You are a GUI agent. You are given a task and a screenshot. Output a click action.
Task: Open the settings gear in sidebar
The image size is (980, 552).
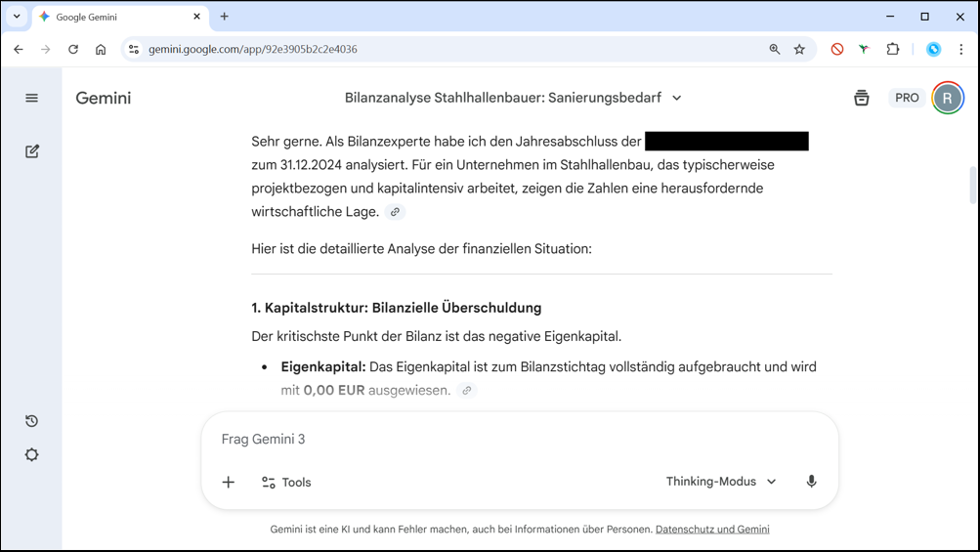tap(32, 455)
